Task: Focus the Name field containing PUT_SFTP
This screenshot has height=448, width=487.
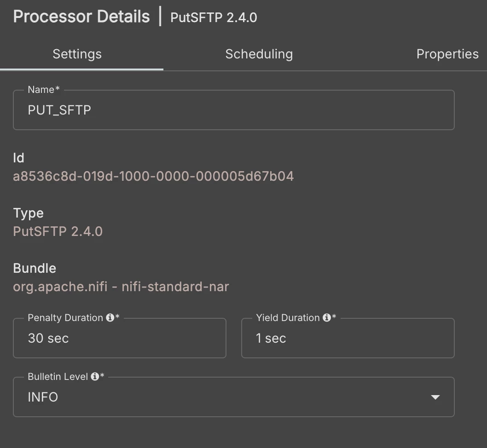Action: [233, 110]
